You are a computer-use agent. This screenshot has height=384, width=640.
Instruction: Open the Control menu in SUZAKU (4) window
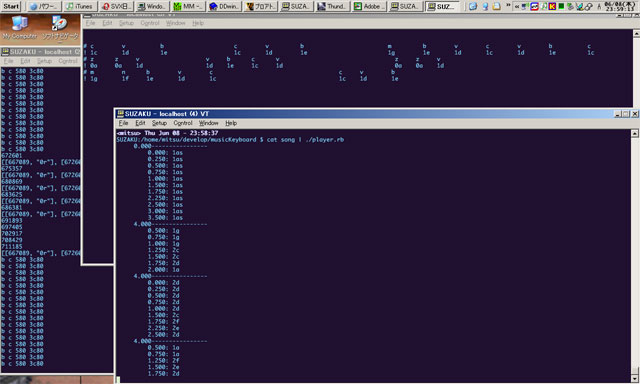click(182, 123)
